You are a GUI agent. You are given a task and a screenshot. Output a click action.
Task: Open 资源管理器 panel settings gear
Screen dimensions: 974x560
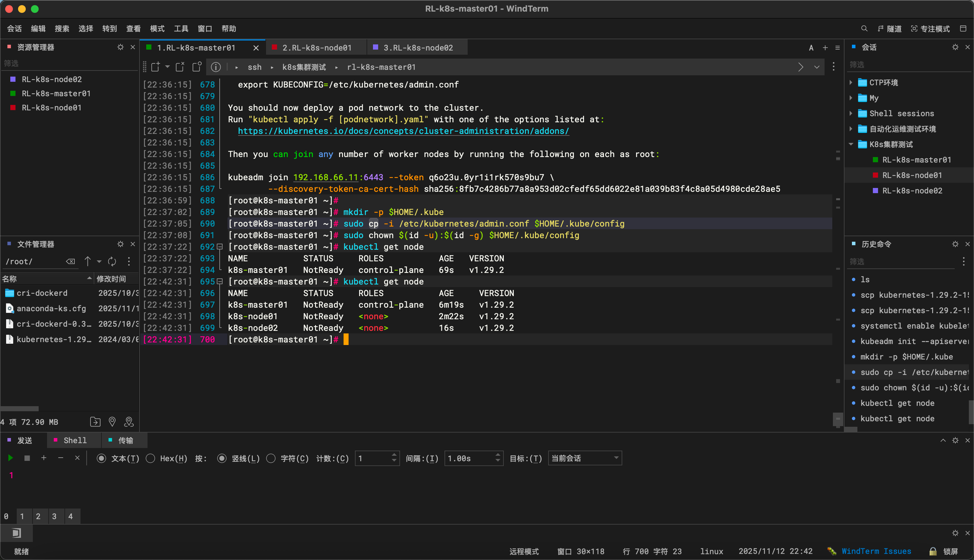pos(120,47)
